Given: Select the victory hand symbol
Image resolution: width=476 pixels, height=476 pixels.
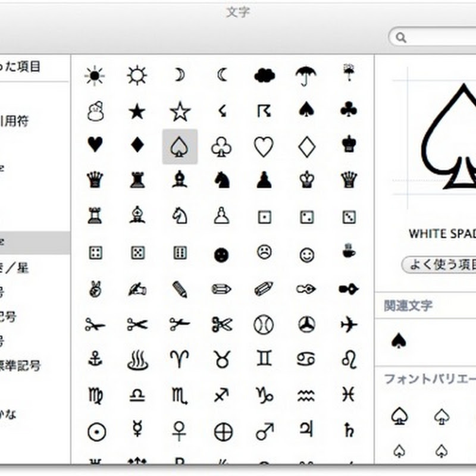Looking at the screenshot, I should (x=95, y=289).
